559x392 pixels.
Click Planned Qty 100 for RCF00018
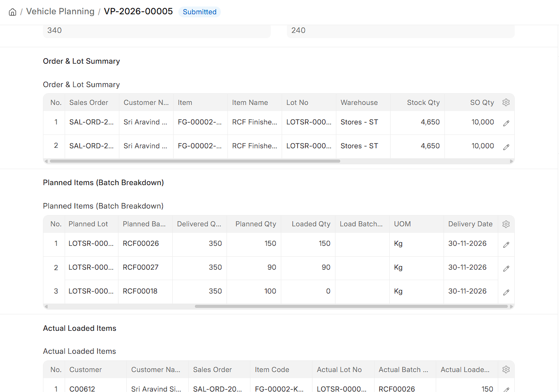[254, 291]
